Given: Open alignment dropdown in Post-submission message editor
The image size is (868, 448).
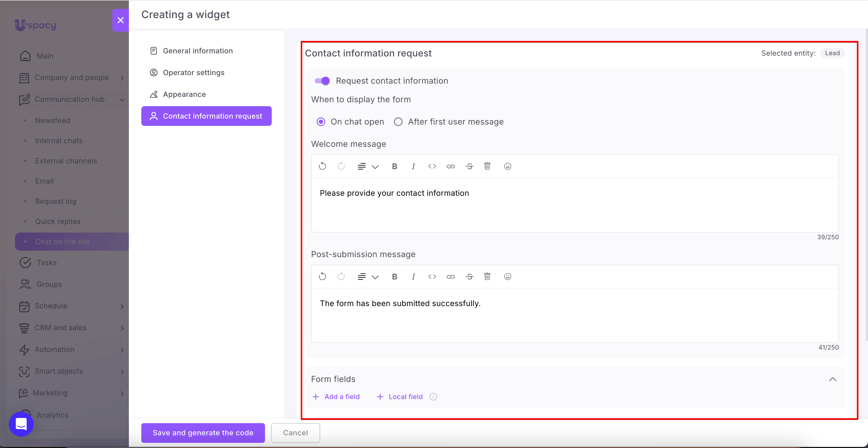Looking at the screenshot, I should (368, 276).
